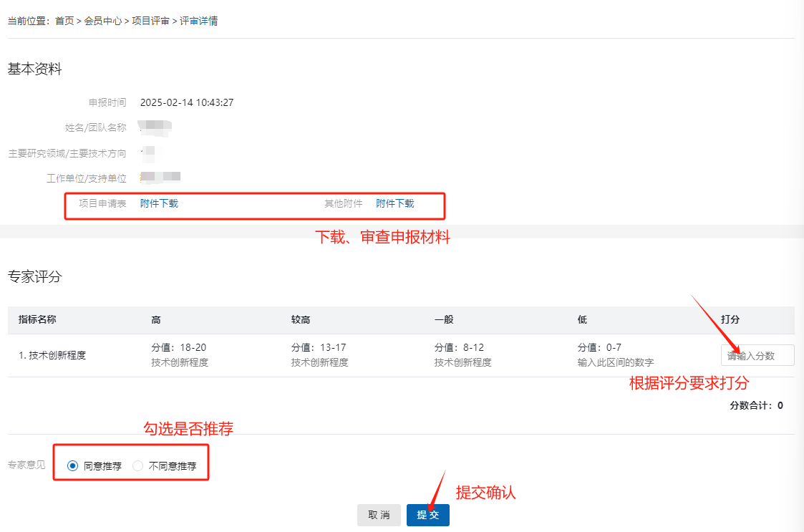Focus the 请输入分数 score input field
Screen dimensions: 804x532
pos(757,355)
